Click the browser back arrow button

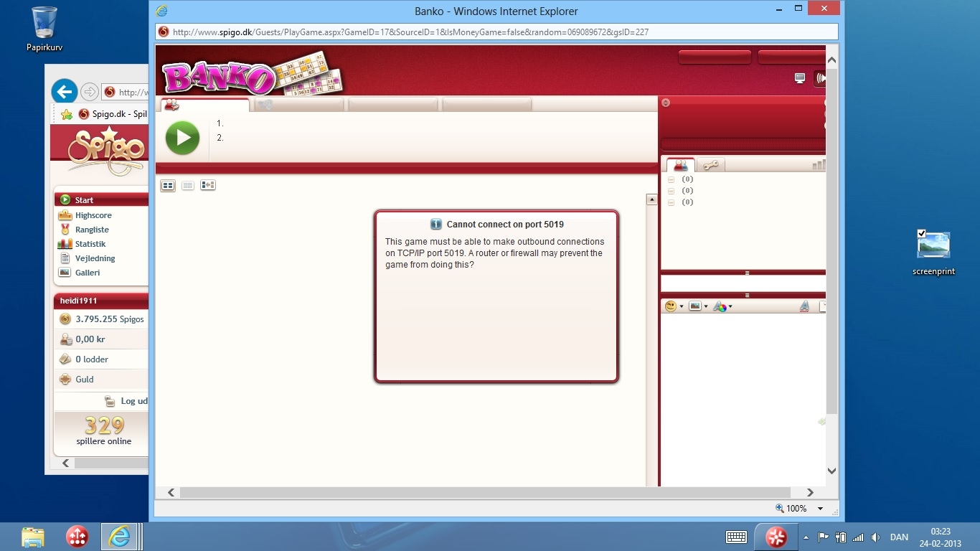65,92
